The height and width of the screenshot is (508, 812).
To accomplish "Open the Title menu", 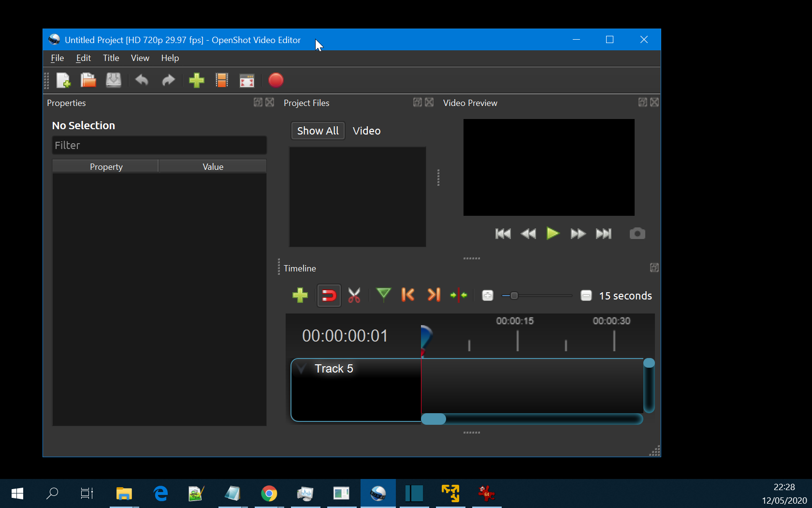I will pyautogui.click(x=111, y=58).
